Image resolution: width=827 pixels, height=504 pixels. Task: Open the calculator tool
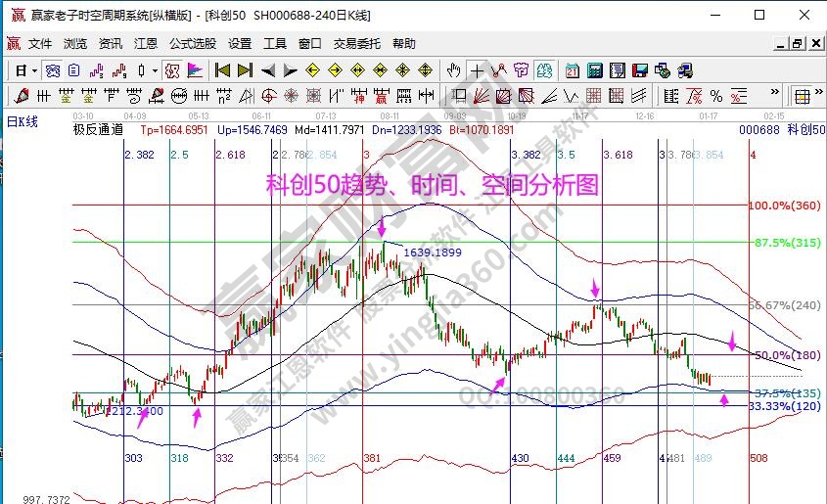(x=593, y=70)
